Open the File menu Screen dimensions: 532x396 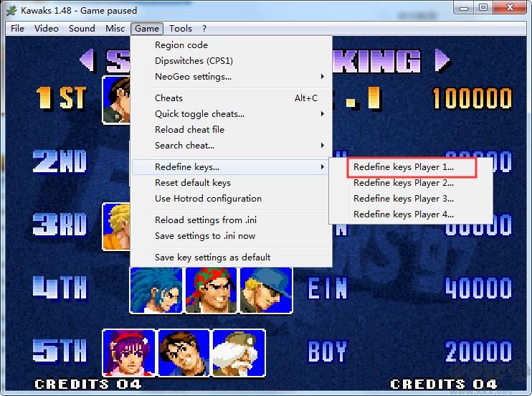(x=17, y=29)
